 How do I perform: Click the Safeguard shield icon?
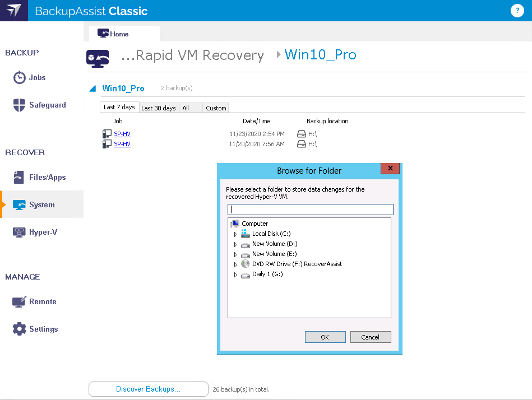(x=19, y=105)
